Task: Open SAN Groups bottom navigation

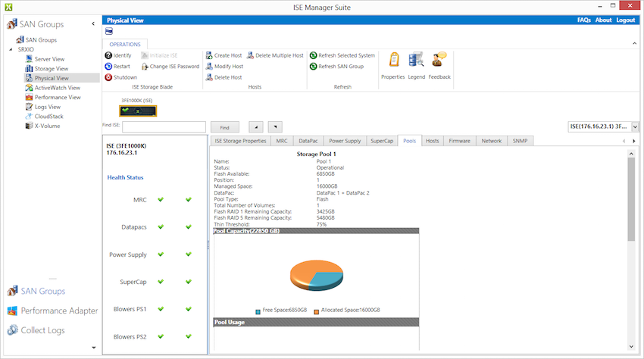Action: point(36,292)
